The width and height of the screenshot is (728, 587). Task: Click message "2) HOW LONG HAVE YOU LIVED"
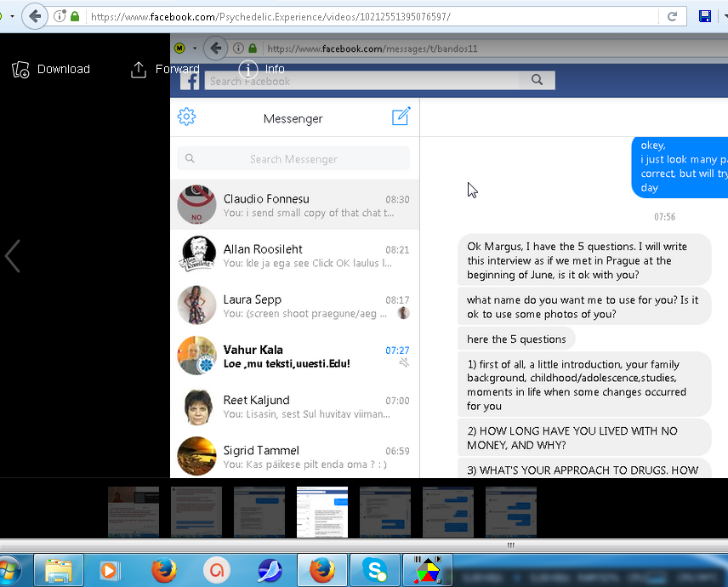(x=584, y=437)
